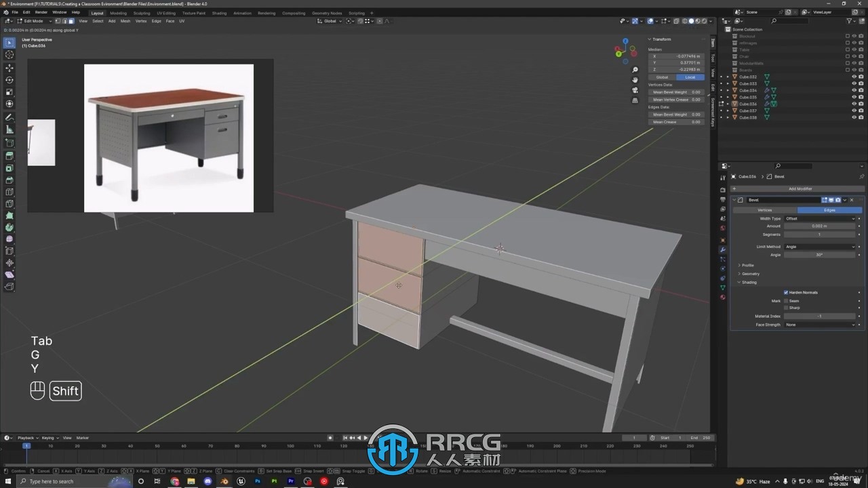This screenshot has width=868, height=488.
Task: Switch to Modeling workspace tab
Action: point(118,13)
